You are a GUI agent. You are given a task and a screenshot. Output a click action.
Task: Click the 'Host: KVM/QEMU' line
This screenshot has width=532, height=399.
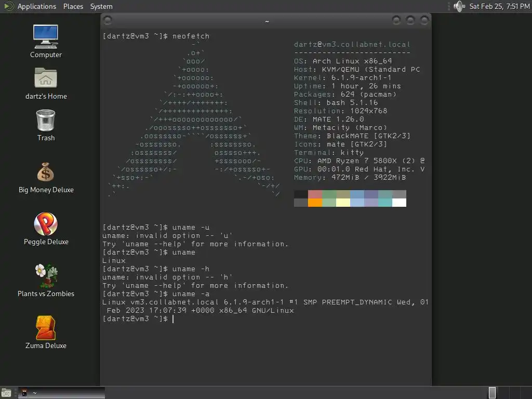click(x=357, y=69)
